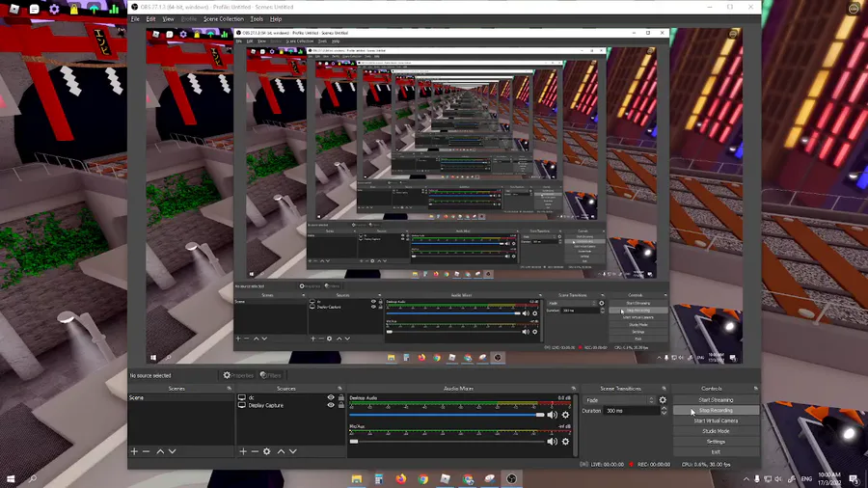Add a new source with the plus icon

pos(243,451)
